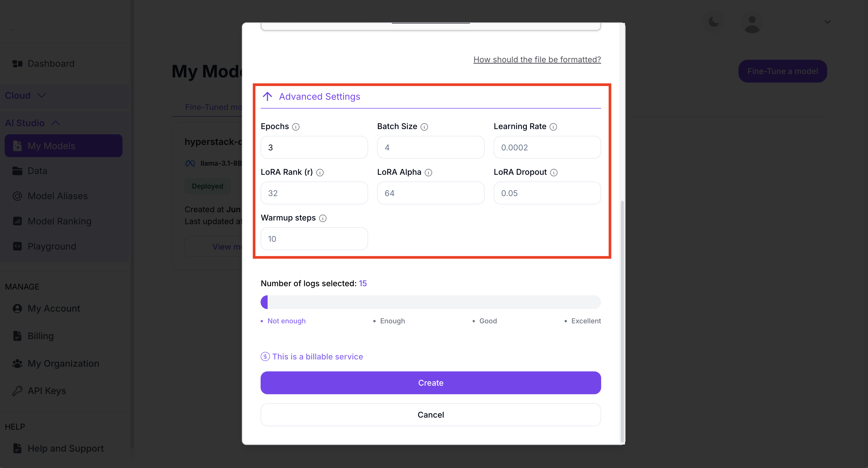The image size is (868, 468).
Task: Click the Batch Size info icon
Action: [x=424, y=127]
